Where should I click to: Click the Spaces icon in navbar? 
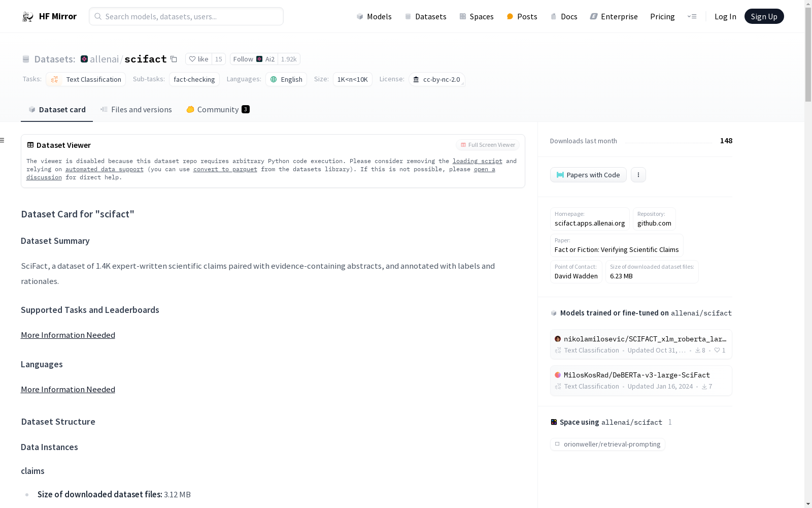463,16
